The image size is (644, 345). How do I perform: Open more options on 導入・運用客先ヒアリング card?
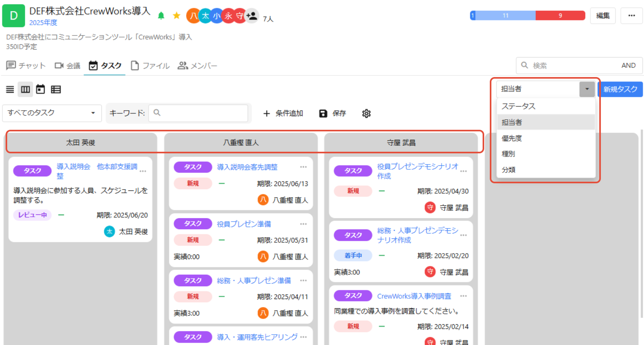point(303,337)
